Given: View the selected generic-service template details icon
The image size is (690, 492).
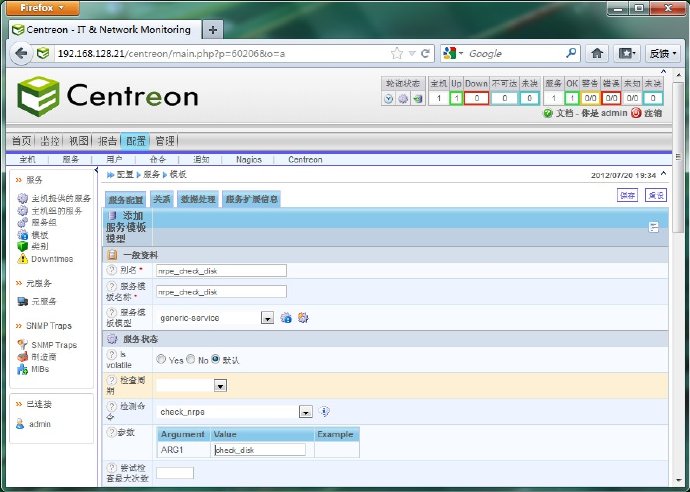Looking at the screenshot, I should (x=286, y=318).
